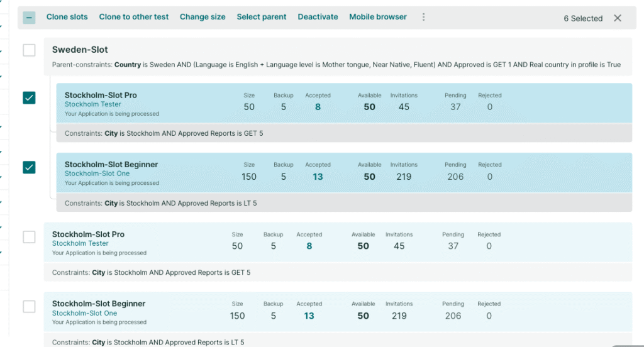Click Select parent action
This screenshot has height=347, width=644.
click(262, 17)
